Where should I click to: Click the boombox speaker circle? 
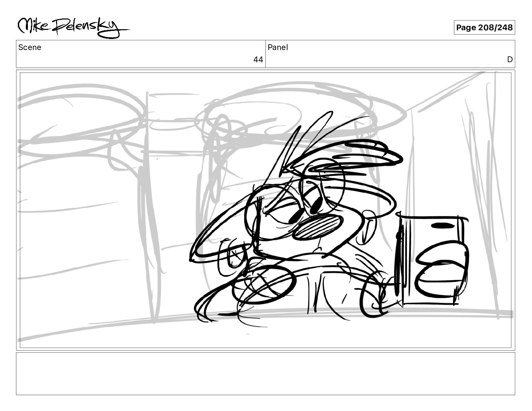(x=442, y=269)
